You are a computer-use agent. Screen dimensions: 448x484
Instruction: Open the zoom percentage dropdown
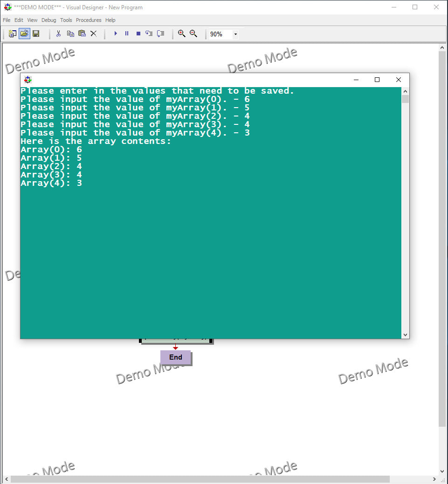(235, 34)
